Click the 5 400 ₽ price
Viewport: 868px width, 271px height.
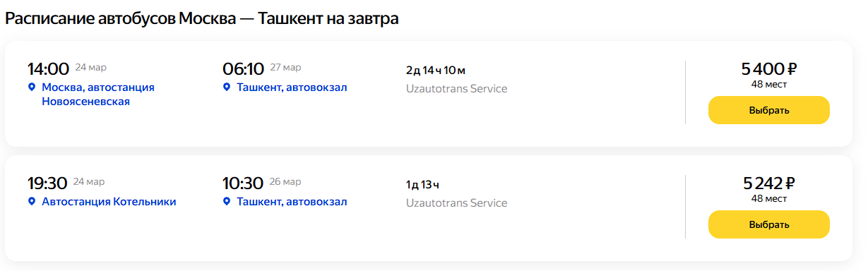click(x=769, y=69)
